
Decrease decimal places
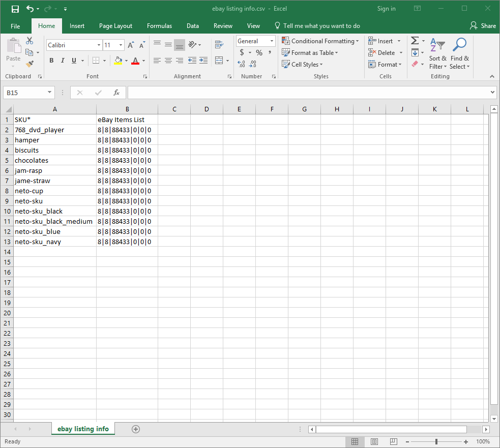tap(253, 64)
